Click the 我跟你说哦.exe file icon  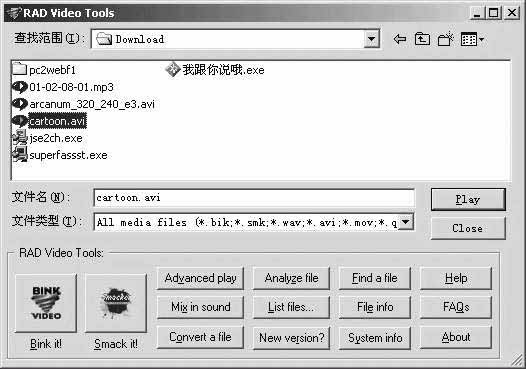click(173, 69)
